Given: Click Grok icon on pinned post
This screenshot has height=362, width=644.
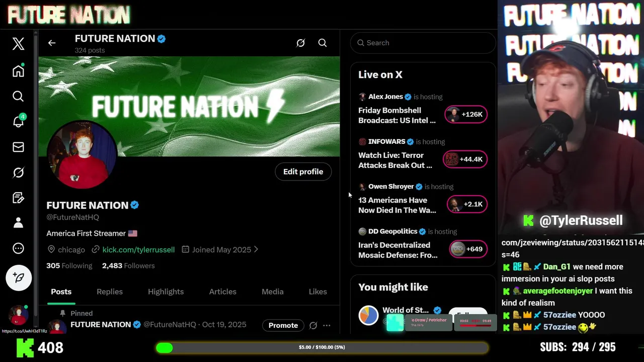Looking at the screenshot, I should pyautogui.click(x=313, y=325).
